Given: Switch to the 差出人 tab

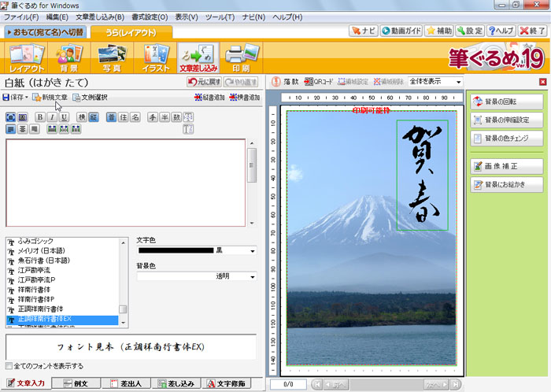Looking at the screenshot, I should tap(126, 383).
